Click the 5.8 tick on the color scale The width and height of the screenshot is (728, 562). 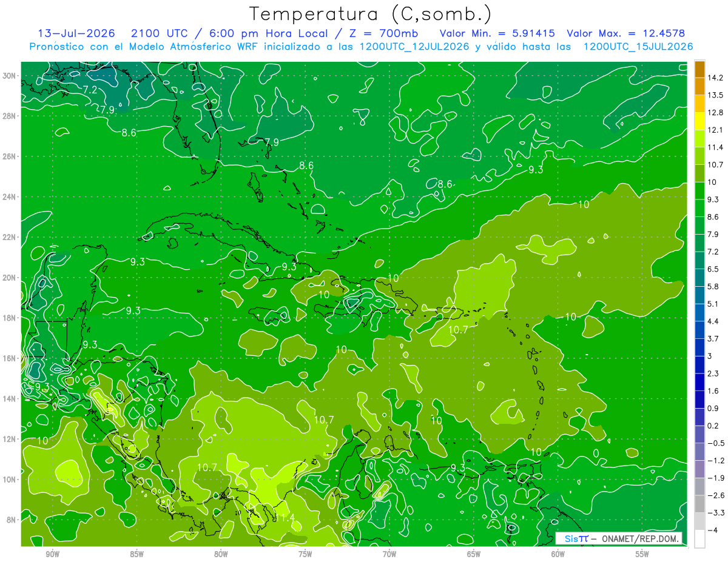(714, 286)
